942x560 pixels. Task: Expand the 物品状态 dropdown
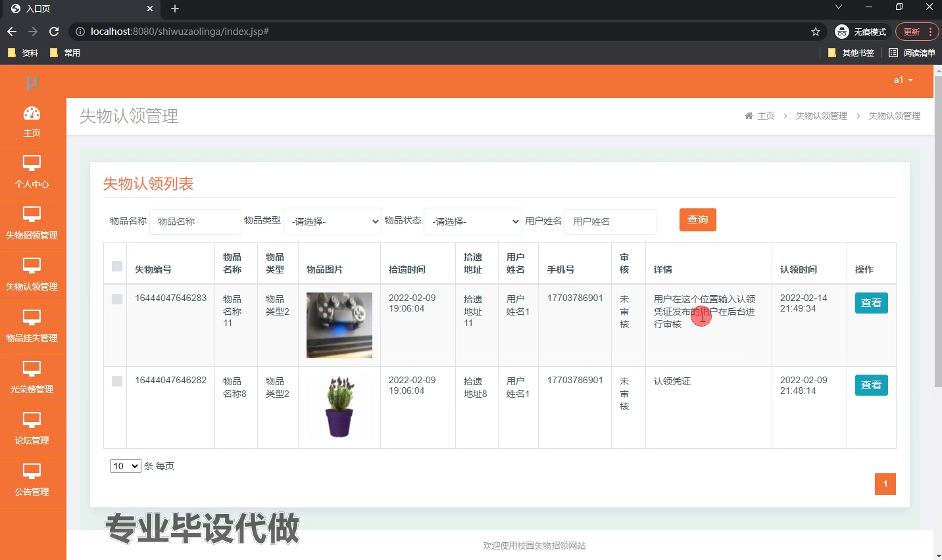click(473, 222)
